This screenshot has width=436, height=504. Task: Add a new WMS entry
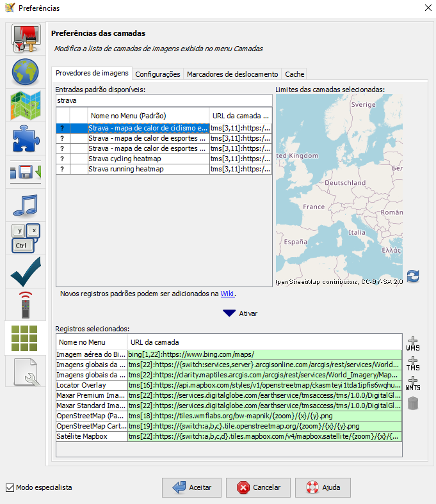tap(413, 344)
